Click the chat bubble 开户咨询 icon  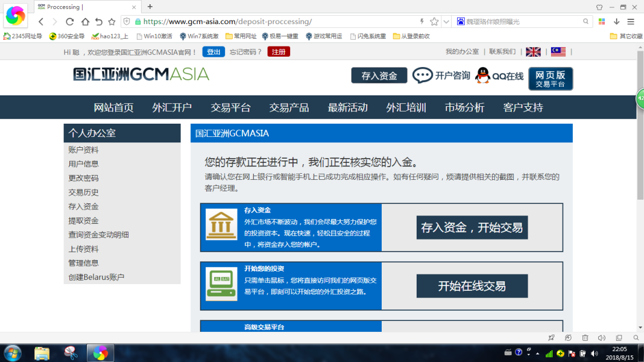click(423, 75)
